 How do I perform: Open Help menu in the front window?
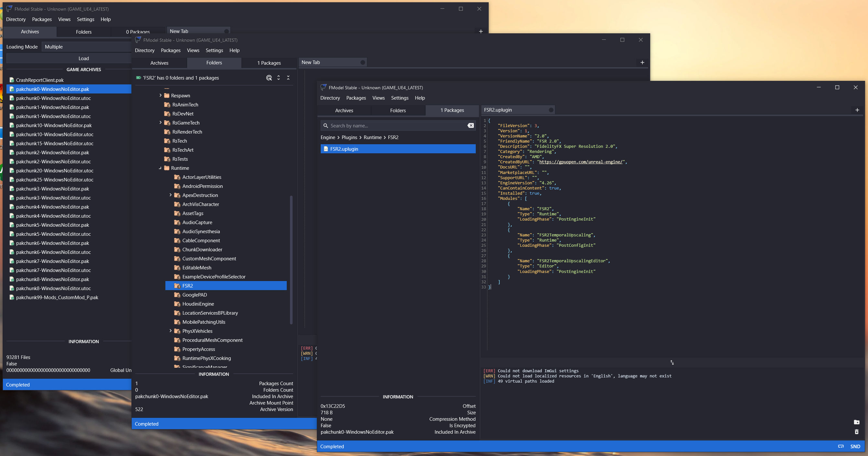(x=420, y=98)
